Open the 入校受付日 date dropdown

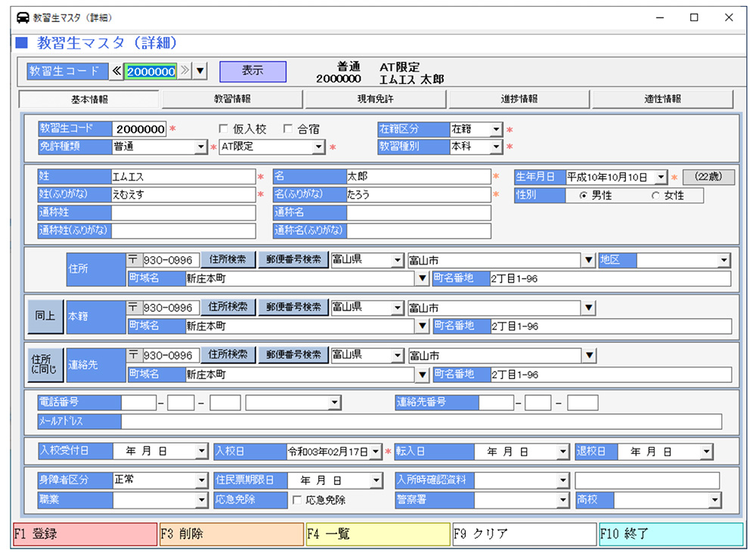pos(202,452)
